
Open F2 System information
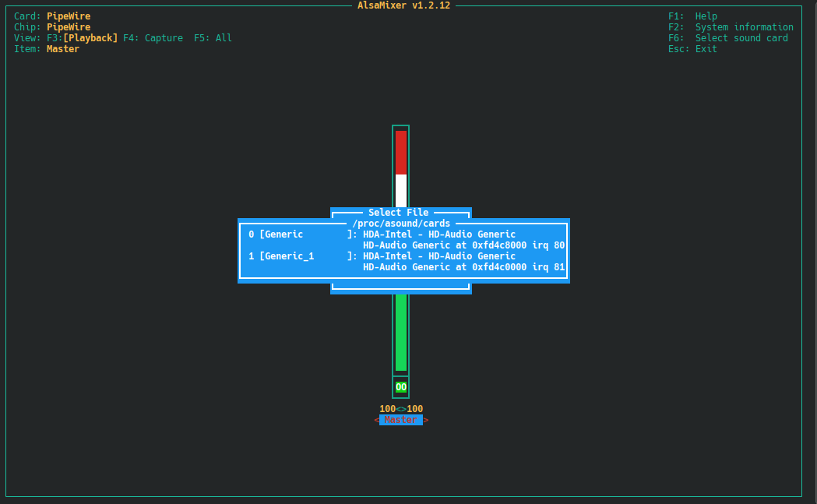coord(730,27)
